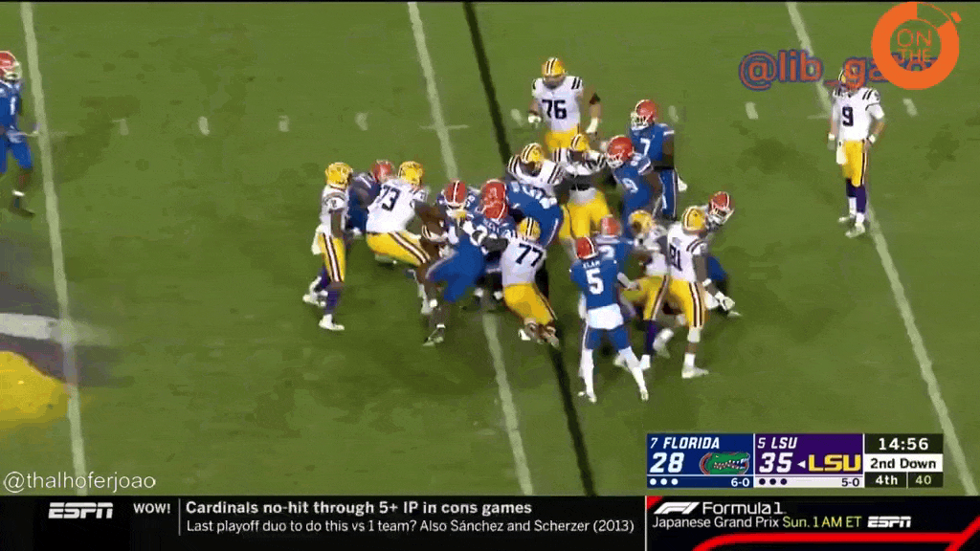Click the play clock showing 40
Image resolution: width=980 pixels, height=551 pixels.
(x=924, y=481)
